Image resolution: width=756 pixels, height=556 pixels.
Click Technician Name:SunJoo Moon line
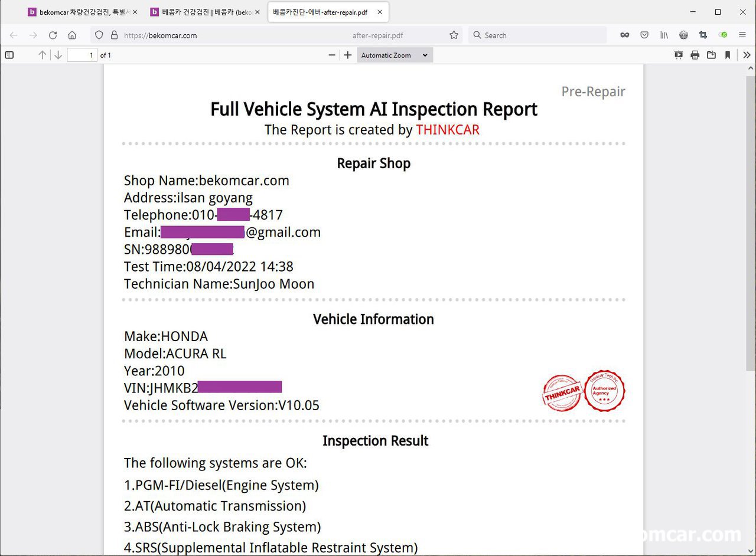[219, 284]
